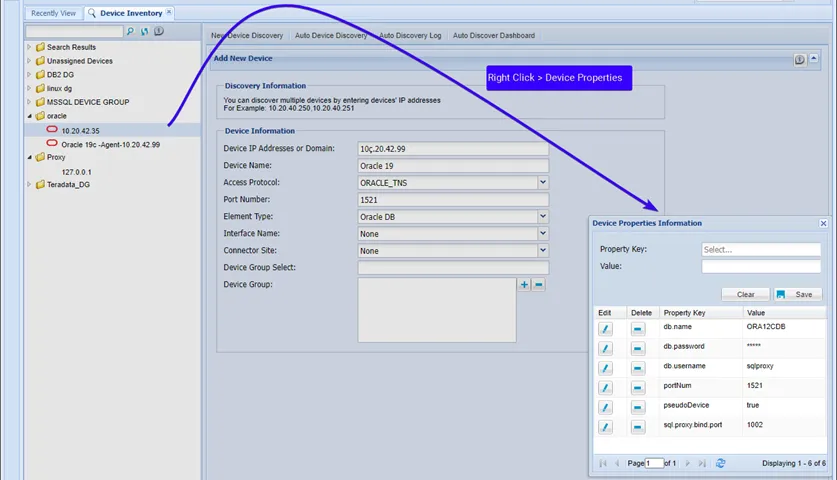Expand the DB2 DG folder
This screenshot has height=480, width=837.
[x=29, y=75]
